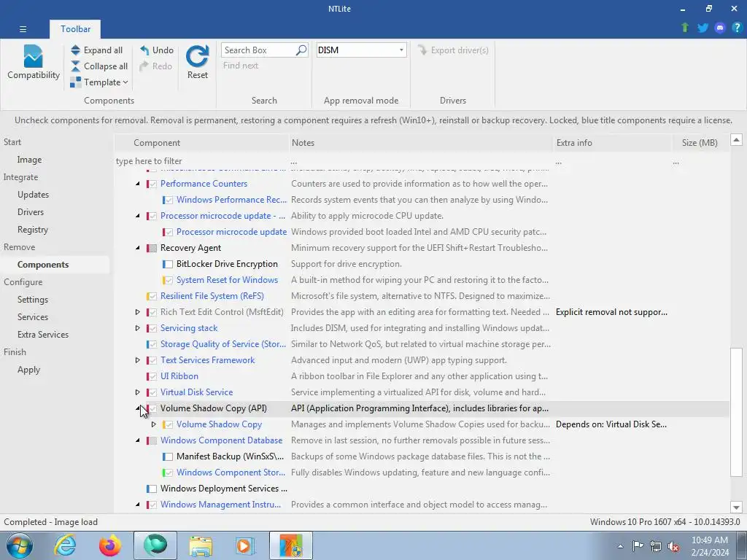Open the Updates page
747x560 pixels.
(x=34, y=194)
